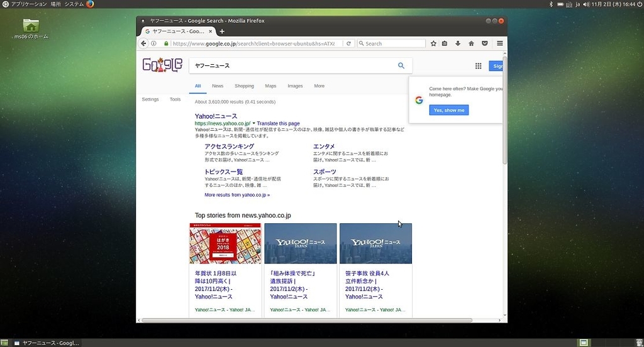Image resolution: width=644 pixels, height=347 pixels.
Task: Open search Settings
Action: 150,99
